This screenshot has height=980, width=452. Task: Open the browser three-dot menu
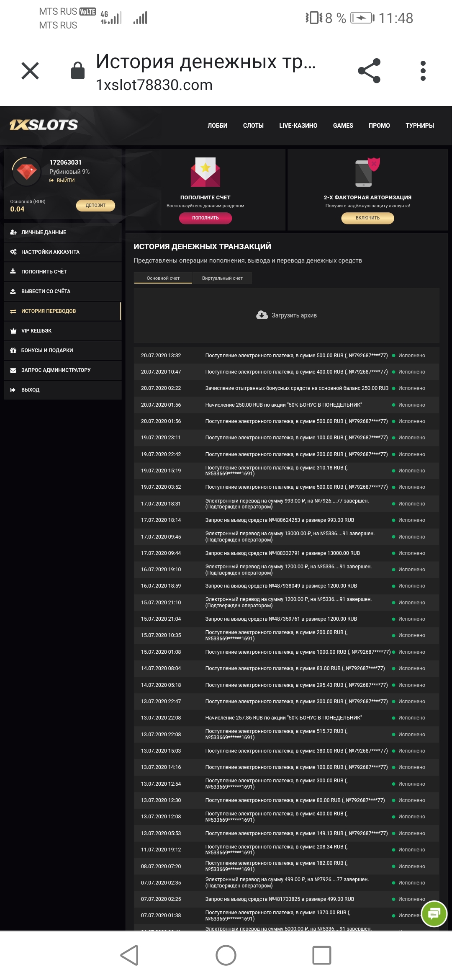[423, 71]
